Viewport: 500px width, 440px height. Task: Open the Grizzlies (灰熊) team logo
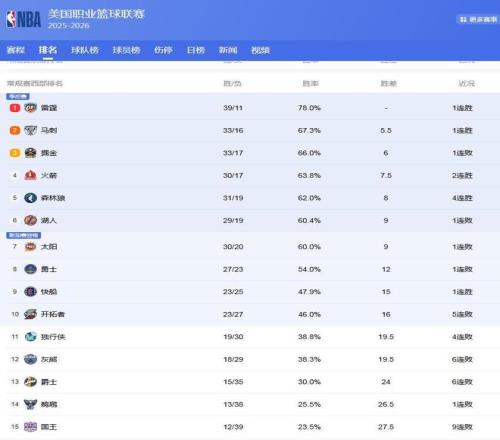30,359
